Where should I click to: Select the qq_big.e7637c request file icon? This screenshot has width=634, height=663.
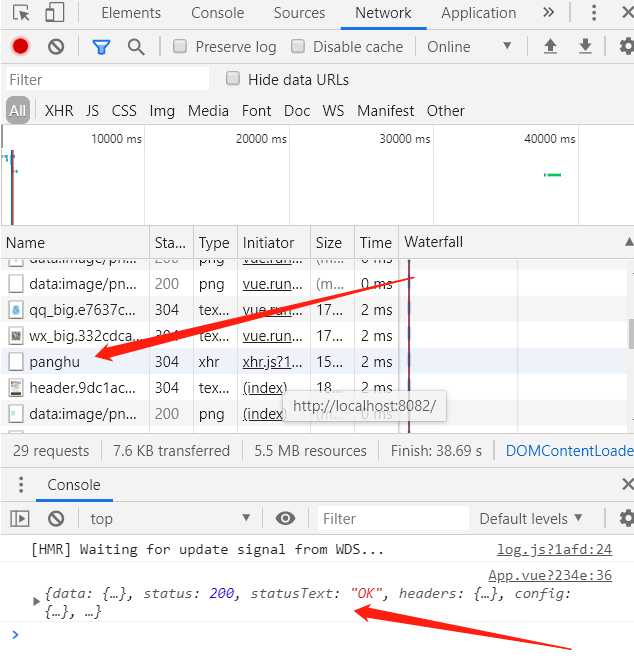point(16,310)
